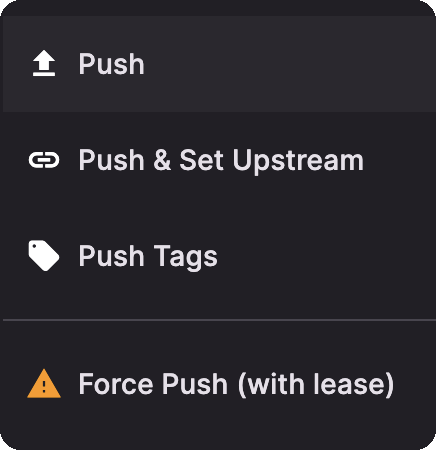The width and height of the screenshot is (436, 450).
Task: Click the "Push Tags" label text
Action: (x=148, y=257)
